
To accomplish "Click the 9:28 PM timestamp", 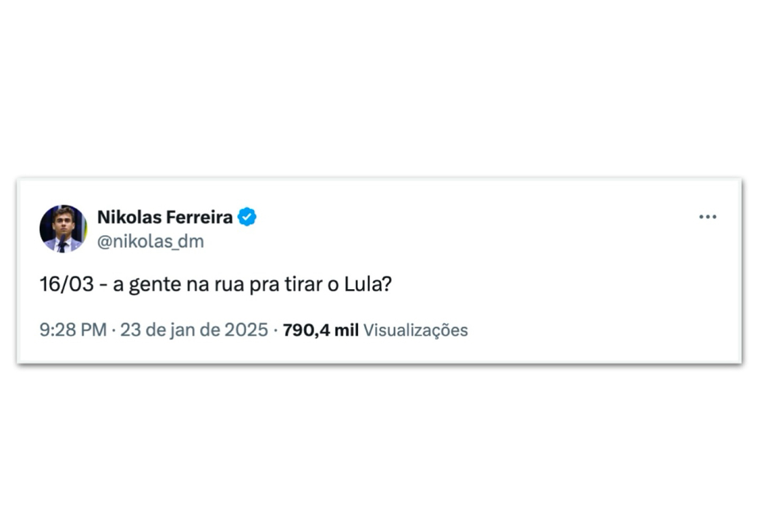I will tap(73, 330).
